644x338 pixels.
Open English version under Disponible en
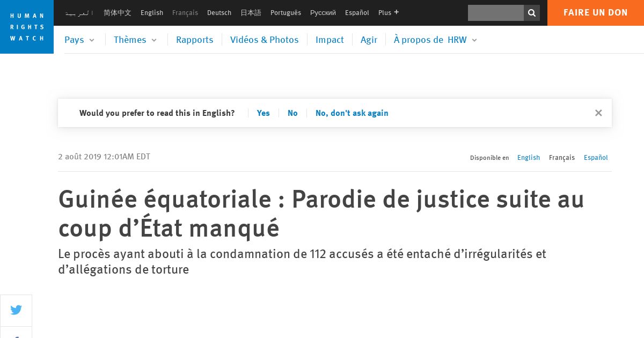point(529,158)
